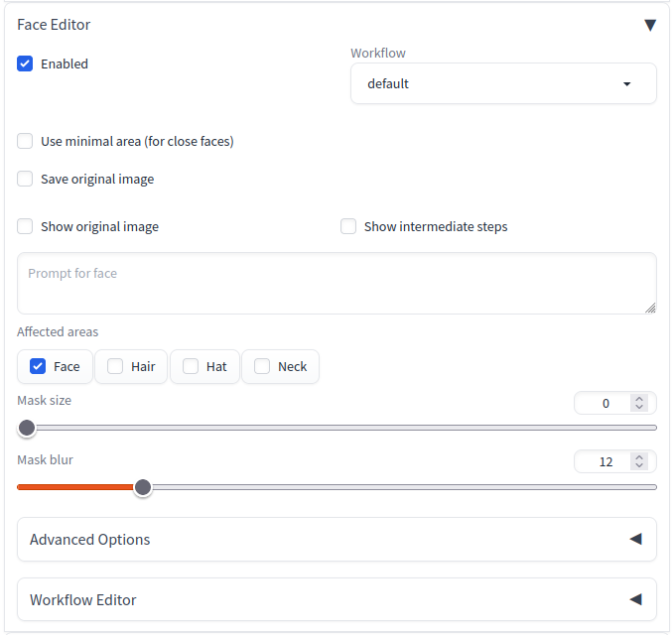
Task: Check Save original image option
Action: click(25, 179)
